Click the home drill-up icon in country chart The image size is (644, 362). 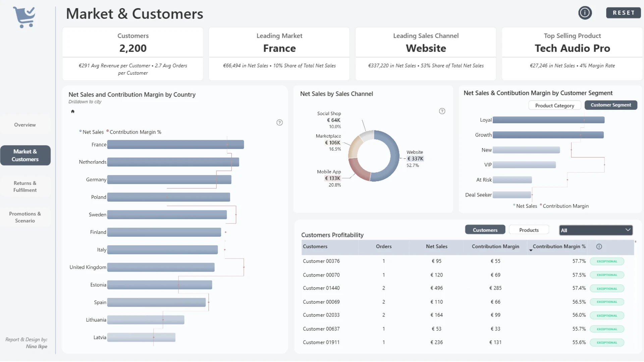click(x=72, y=111)
